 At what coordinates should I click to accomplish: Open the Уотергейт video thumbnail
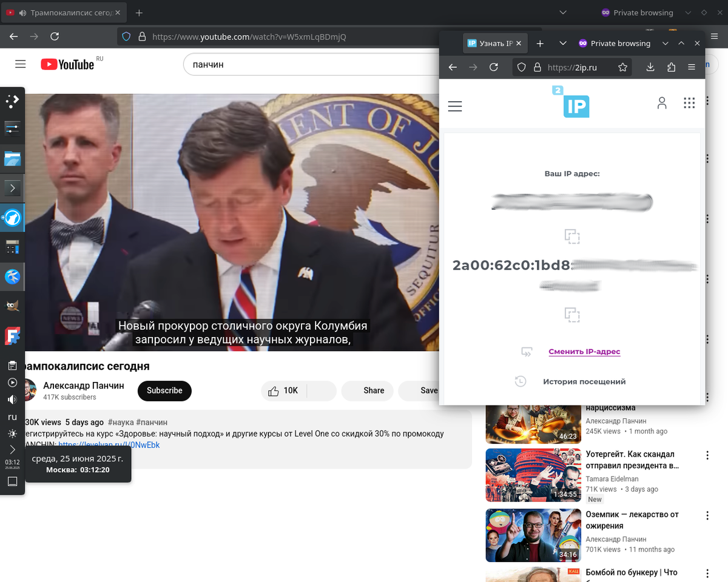(533, 475)
